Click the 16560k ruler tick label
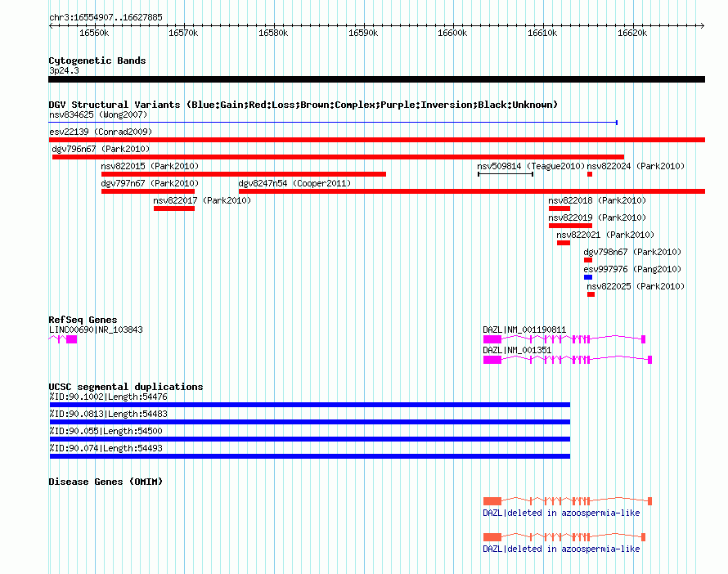This screenshot has height=574, width=728. [94, 33]
